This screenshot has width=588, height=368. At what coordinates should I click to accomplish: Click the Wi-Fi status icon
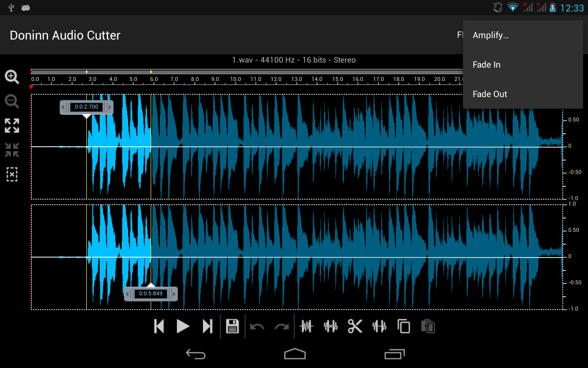click(x=513, y=7)
